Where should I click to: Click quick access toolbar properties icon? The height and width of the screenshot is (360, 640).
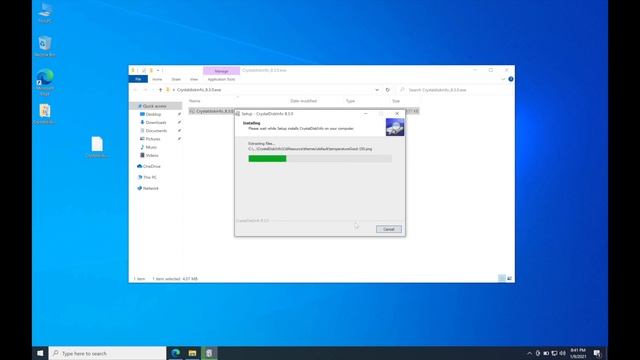tap(144, 71)
